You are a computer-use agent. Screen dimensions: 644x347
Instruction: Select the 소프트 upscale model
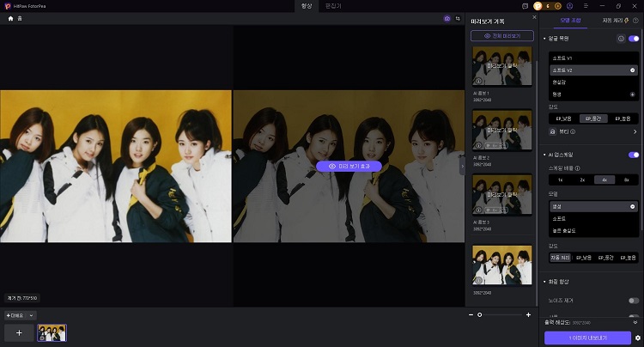pyautogui.click(x=593, y=219)
